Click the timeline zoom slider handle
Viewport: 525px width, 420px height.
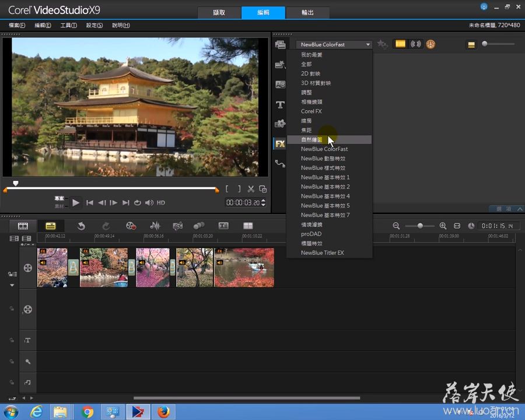[420, 226]
